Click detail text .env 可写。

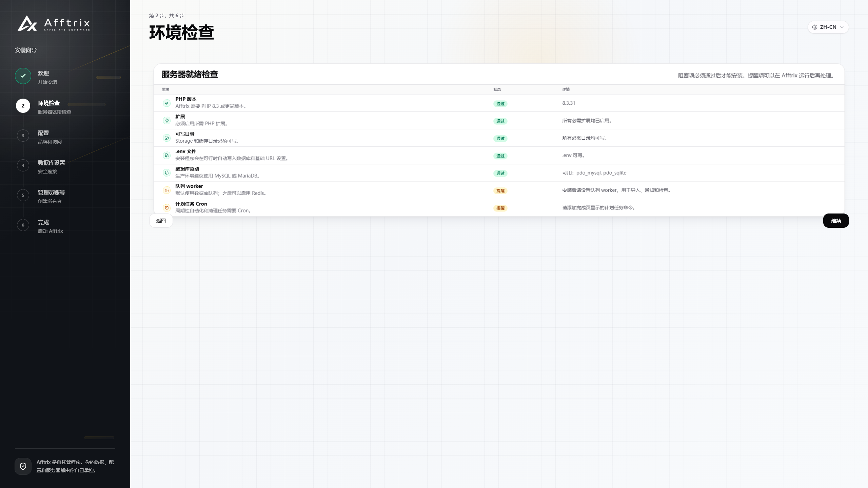(573, 156)
